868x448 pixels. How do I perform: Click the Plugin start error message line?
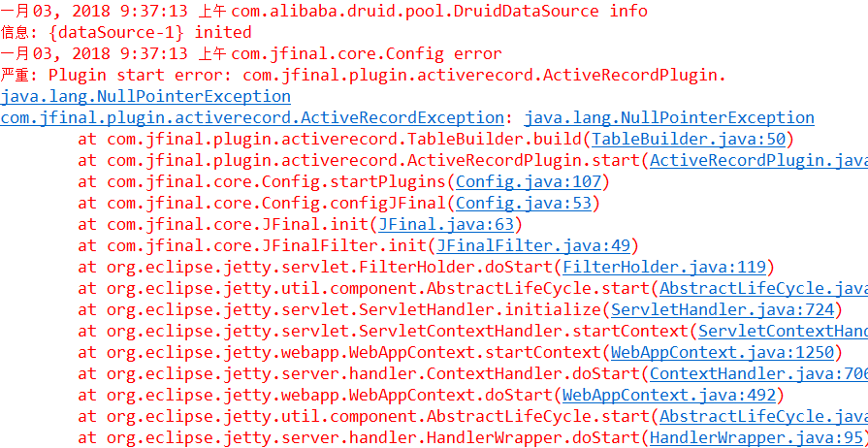[x=363, y=76]
